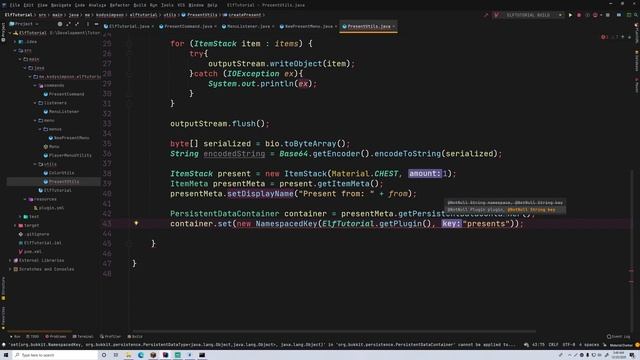Open the Profiler tool window
Screen dimensions: 640x360
(111, 337)
